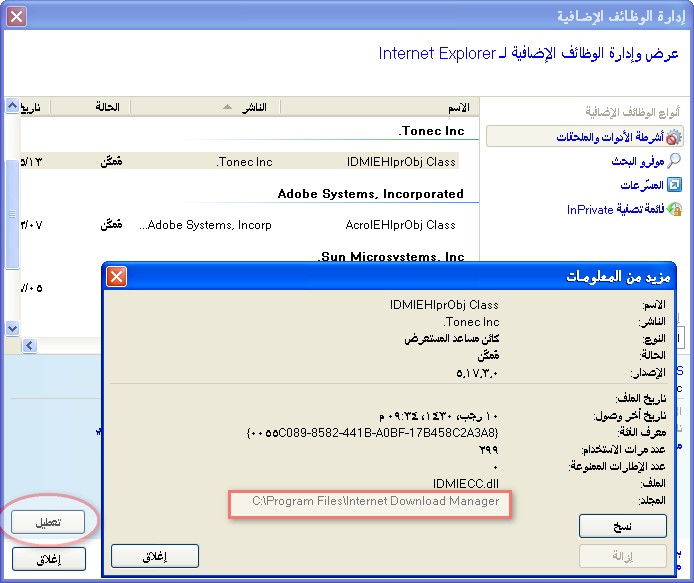Click the type value كائن مساعد المستعرض
The image size is (694, 583).
pyautogui.click(x=452, y=339)
